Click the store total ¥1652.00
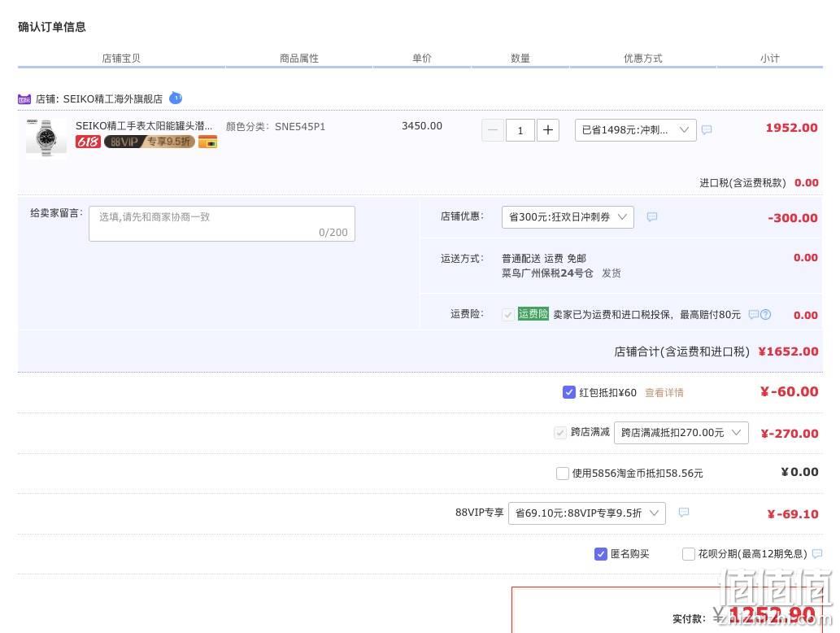The width and height of the screenshot is (840, 633). point(788,351)
